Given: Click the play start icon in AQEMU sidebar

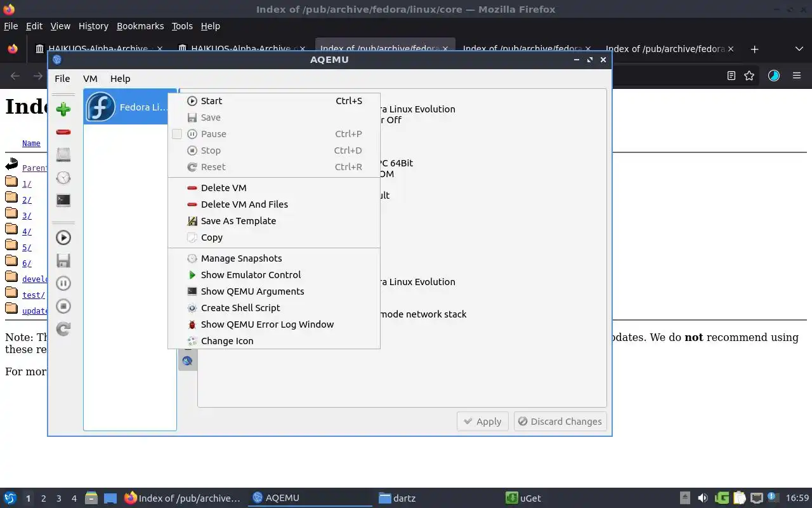Looking at the screenshot, I should (x=63, y=237).
